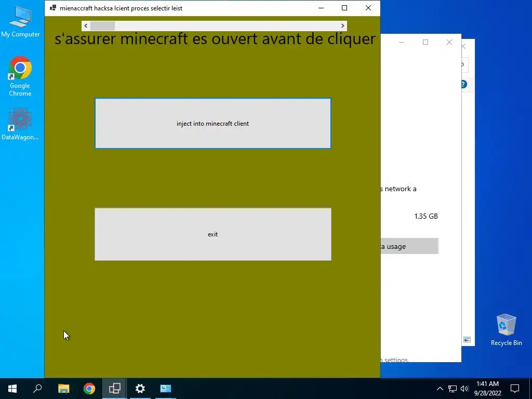Image resolution: width=532 pixels, height=399 pixels.
Task: Click the hack client window title icon
Action: tap(53, 8)
